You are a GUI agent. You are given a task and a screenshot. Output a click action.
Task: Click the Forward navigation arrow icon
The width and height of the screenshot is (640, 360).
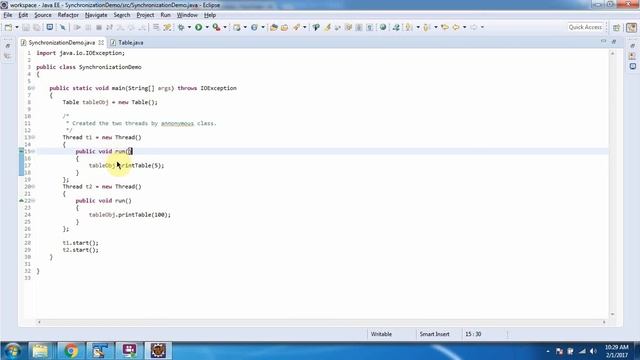[x=474, y=27]
